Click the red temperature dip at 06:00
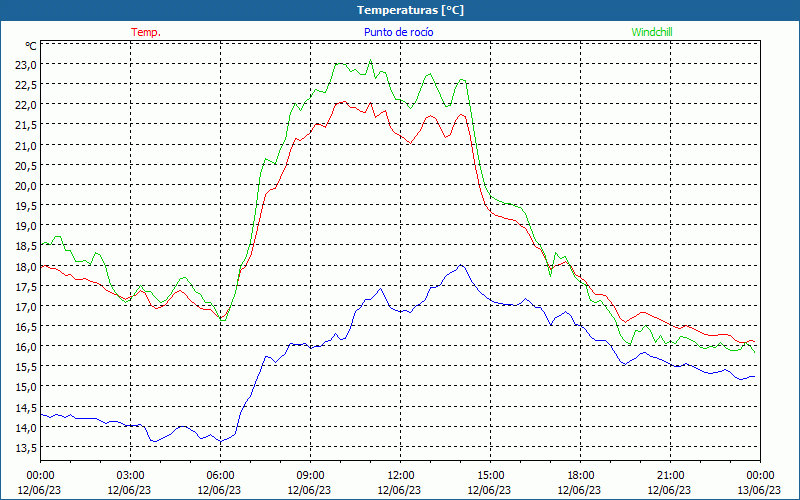This screenshot has width=800, height=500. (x=221, y=318)
